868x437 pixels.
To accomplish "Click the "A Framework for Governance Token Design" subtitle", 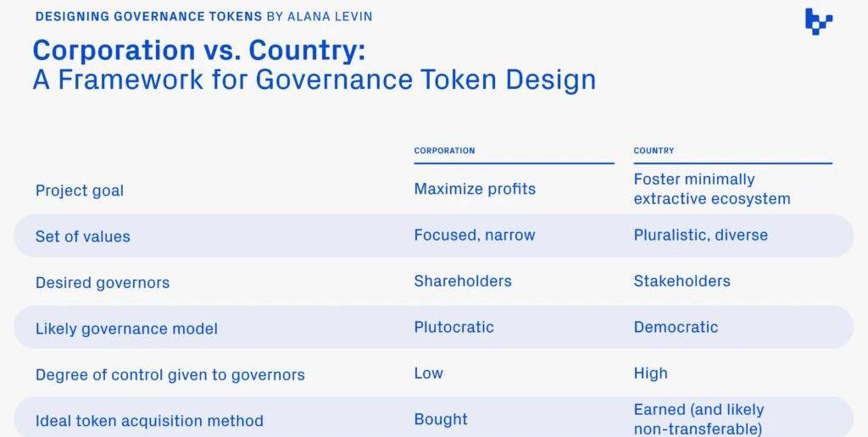I will tap(314, 80).
